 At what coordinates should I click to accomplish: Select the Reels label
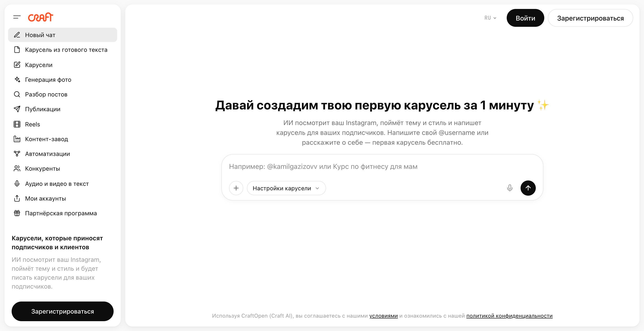(x=32, y=124)
